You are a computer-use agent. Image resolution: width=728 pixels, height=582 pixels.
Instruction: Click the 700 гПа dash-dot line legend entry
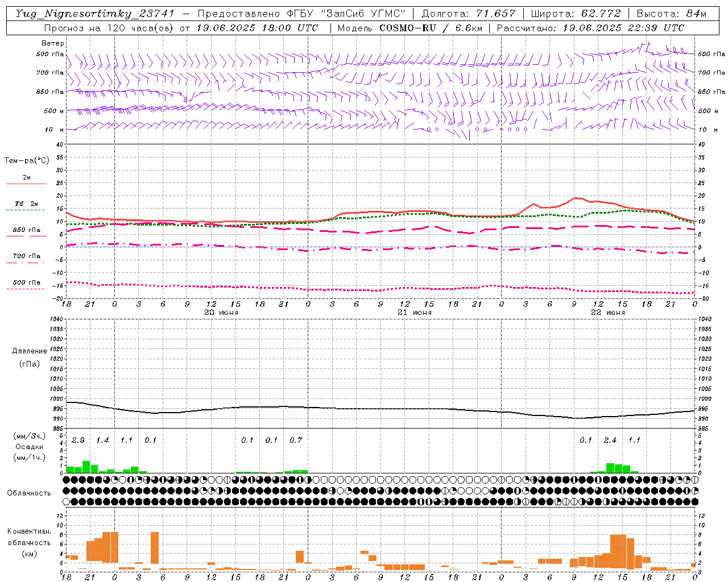point(26,256)
